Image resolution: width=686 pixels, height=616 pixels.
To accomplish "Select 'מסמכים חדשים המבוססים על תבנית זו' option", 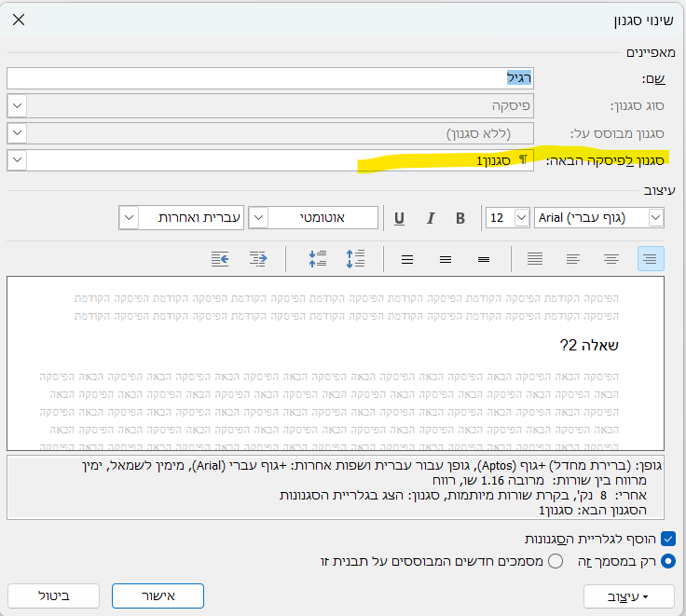I will tap(556, 561).
